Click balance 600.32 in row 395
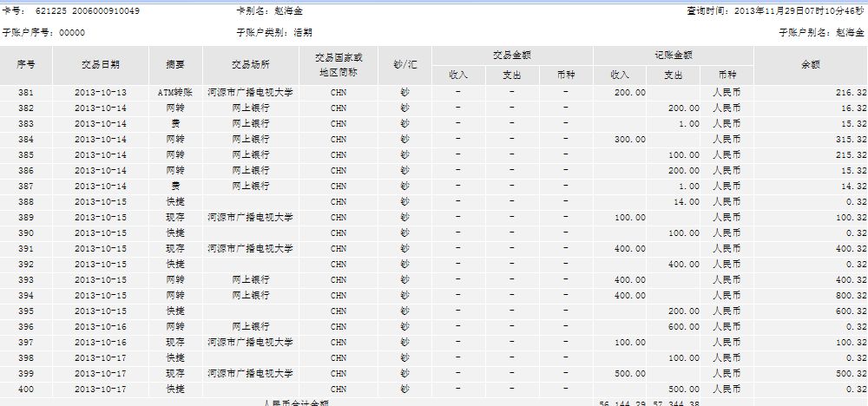This screenshot has height=406, width=868. pyautogui.click(x=851, y=311)
